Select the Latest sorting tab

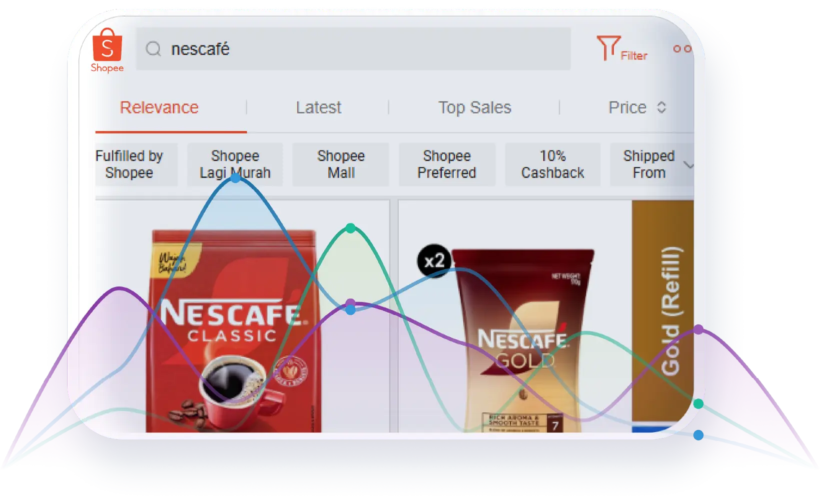click(318, 107)
